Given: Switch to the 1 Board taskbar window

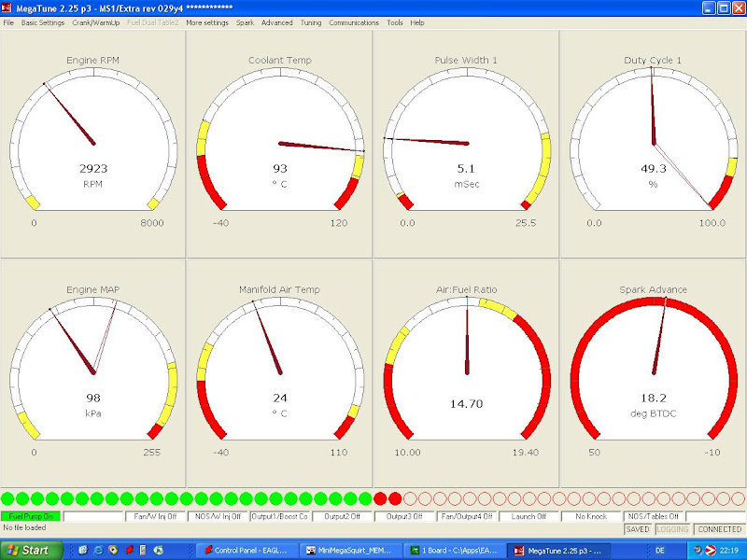Looking at the screenshot, I should pos(454,551).
